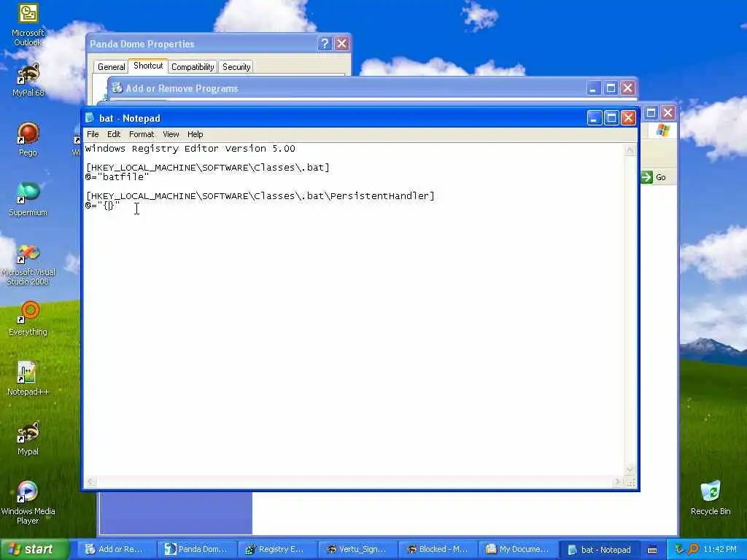Open Notepad View menu
The width and height of the screenshot is (747, 560).
(x=171, y=134)
